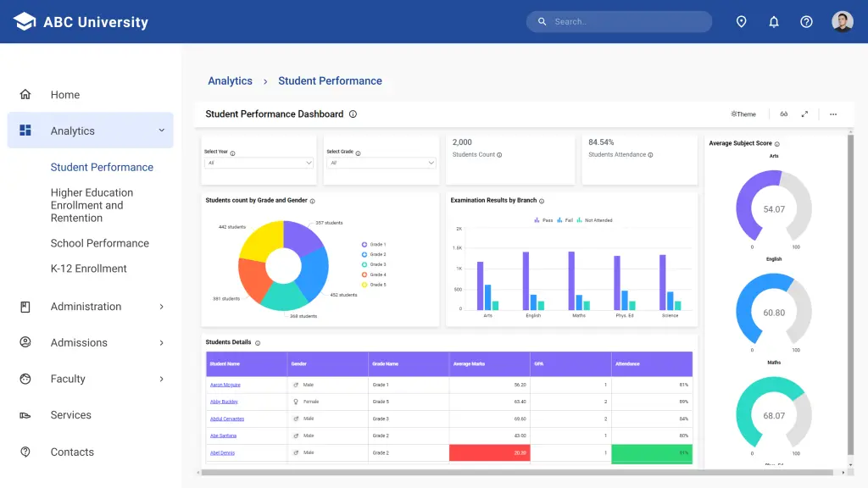
Task: Click Abel Dennis's green attendance bar
Action: pos(651,453)
